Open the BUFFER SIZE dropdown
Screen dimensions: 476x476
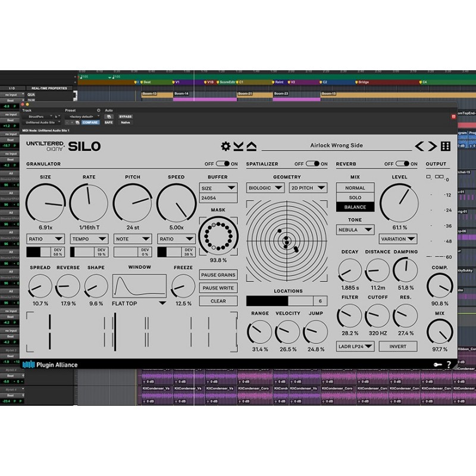click(218, 188)
